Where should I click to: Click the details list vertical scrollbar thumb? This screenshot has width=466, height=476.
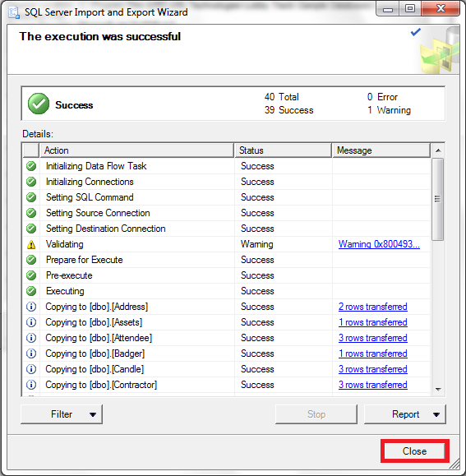coord(438,199)
